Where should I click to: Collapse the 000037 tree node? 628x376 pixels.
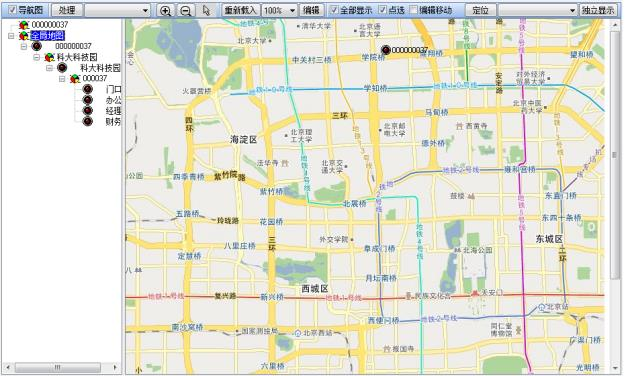point(62,79)
